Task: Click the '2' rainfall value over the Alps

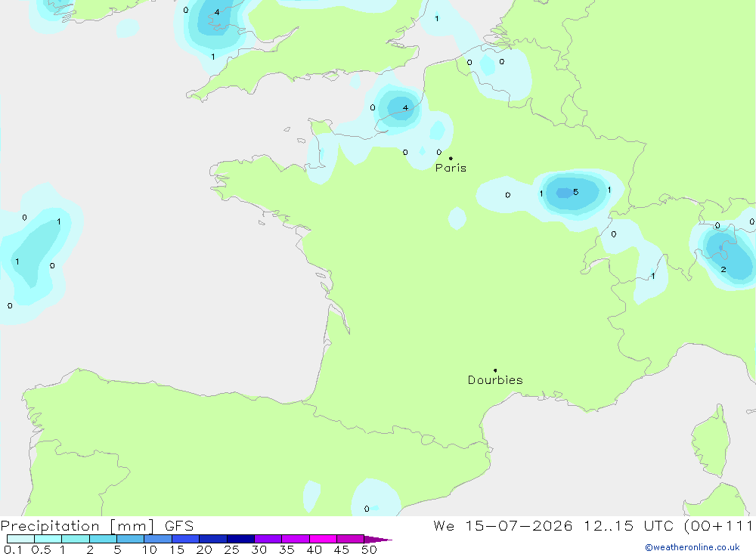Action: click(723, 270)
